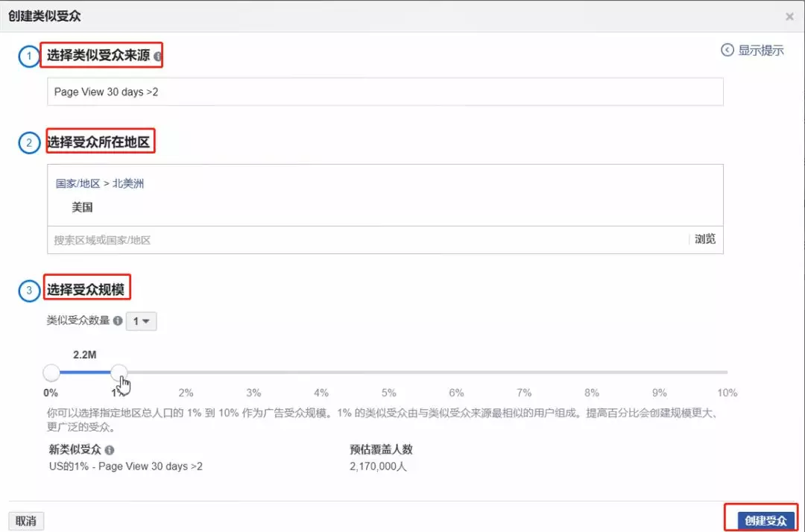805x532 pixels.
Task: Open the 北美洲 breadcrumb in location path
Action: coord(128,183)
